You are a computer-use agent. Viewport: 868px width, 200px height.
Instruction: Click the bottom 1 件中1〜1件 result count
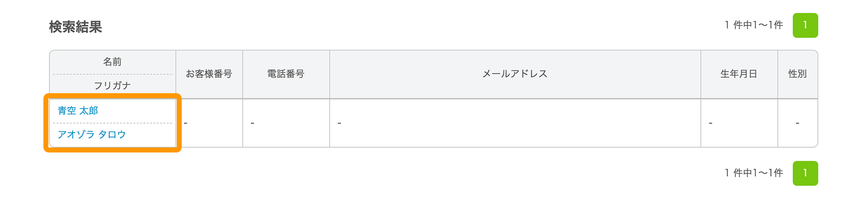coord(754,173)
